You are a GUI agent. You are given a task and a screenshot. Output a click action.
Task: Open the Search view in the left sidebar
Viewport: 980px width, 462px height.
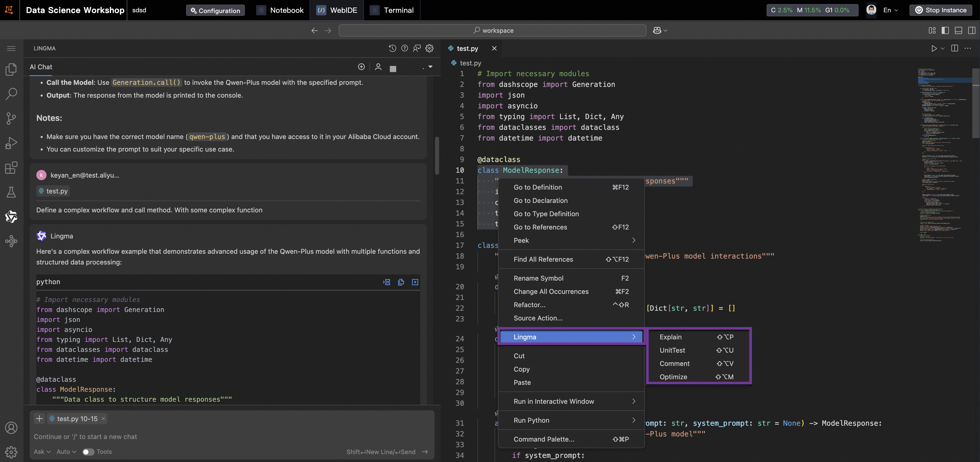(x=11, y=94)
